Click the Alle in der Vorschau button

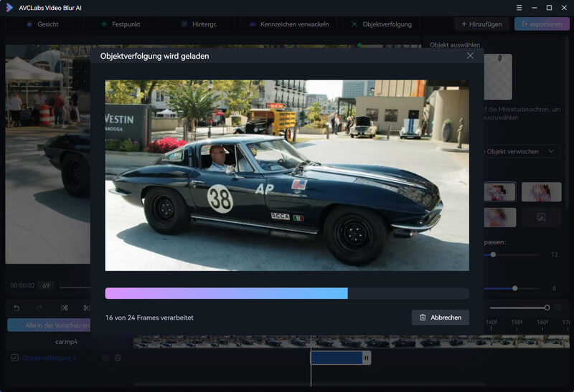49,325
